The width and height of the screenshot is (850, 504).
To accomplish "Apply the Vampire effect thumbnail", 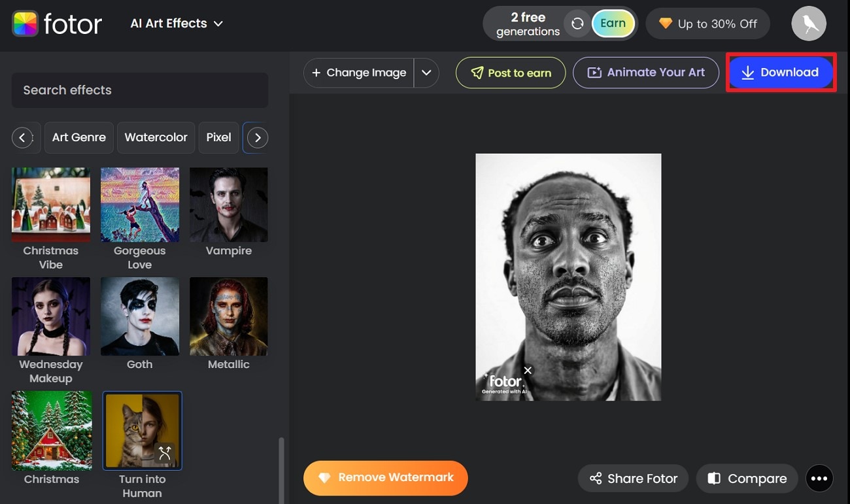I will click(x=228, y=205).
